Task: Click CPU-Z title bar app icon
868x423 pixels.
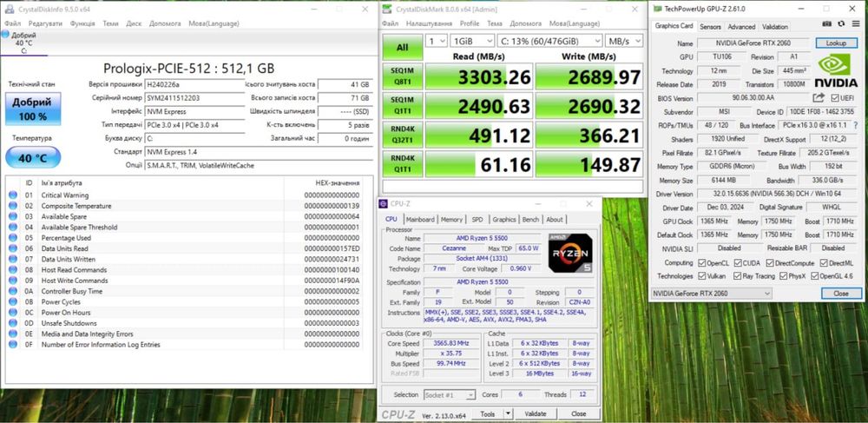Action: point(384,203)
